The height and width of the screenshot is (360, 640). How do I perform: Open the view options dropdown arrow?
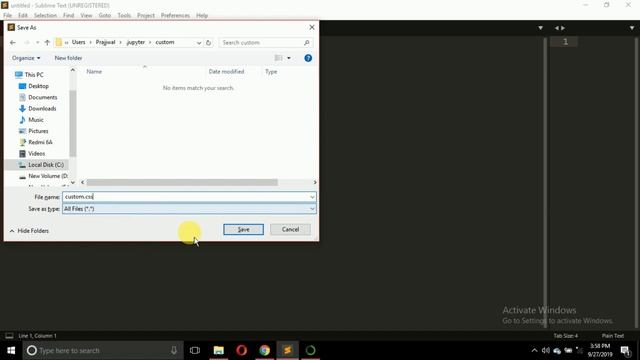pyautogui.click(x=289, y=58)
